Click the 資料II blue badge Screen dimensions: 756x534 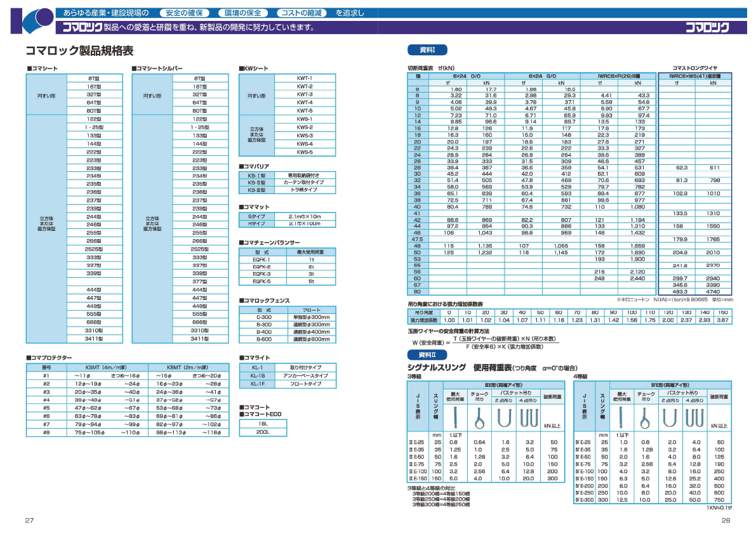coord(427,355)
